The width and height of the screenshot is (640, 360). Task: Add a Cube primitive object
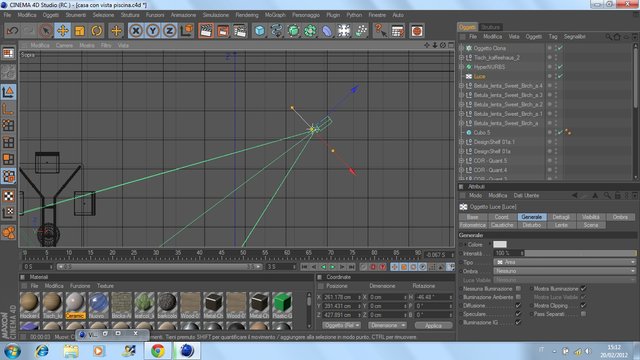click(260, 31)
